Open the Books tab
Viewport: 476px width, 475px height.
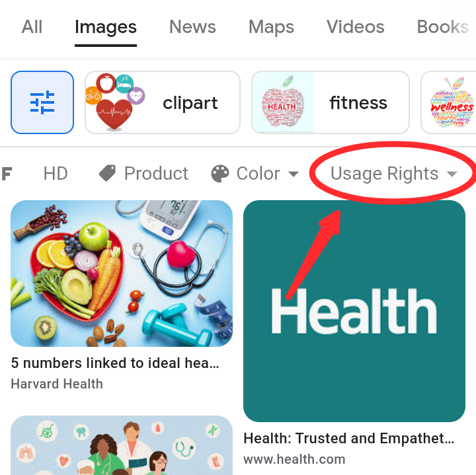443,26
